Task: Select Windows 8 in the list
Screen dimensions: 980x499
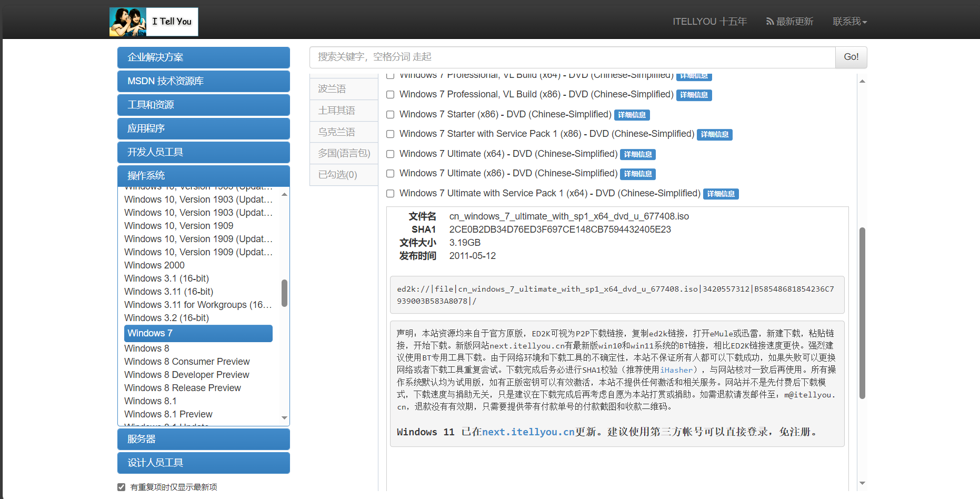Action: point(147,348)
